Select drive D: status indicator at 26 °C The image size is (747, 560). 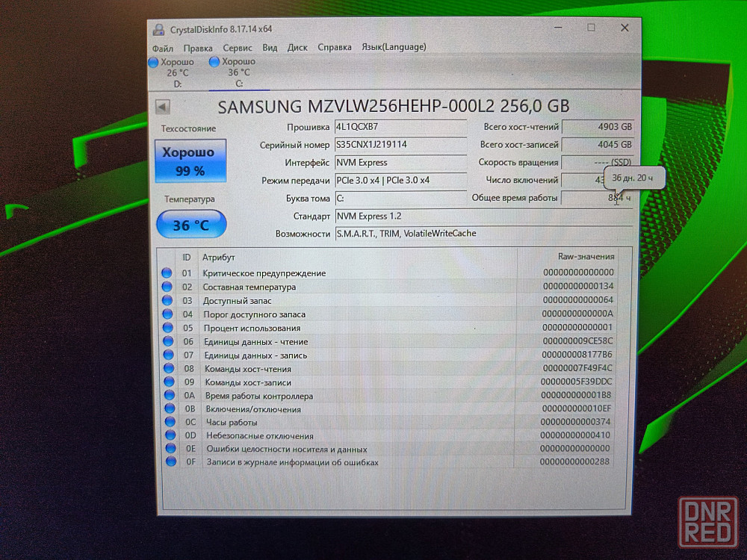pyautogui.click(x=176, y=72)
